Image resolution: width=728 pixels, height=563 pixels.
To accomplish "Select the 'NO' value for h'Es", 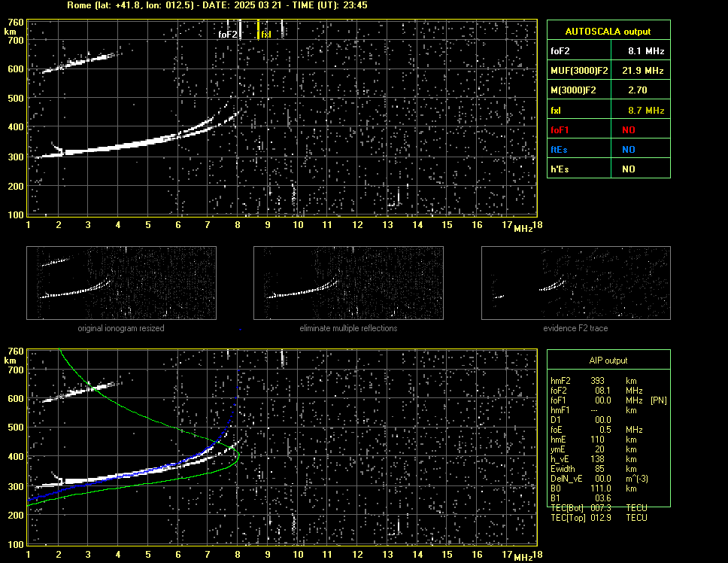I will click(629, 169).
